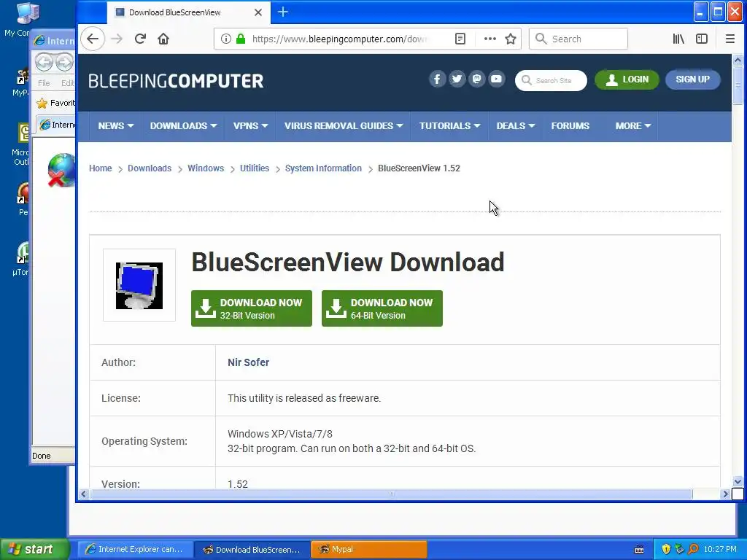
Task: Click the 10:27 PM clock
Action: [x=720, y=549]
